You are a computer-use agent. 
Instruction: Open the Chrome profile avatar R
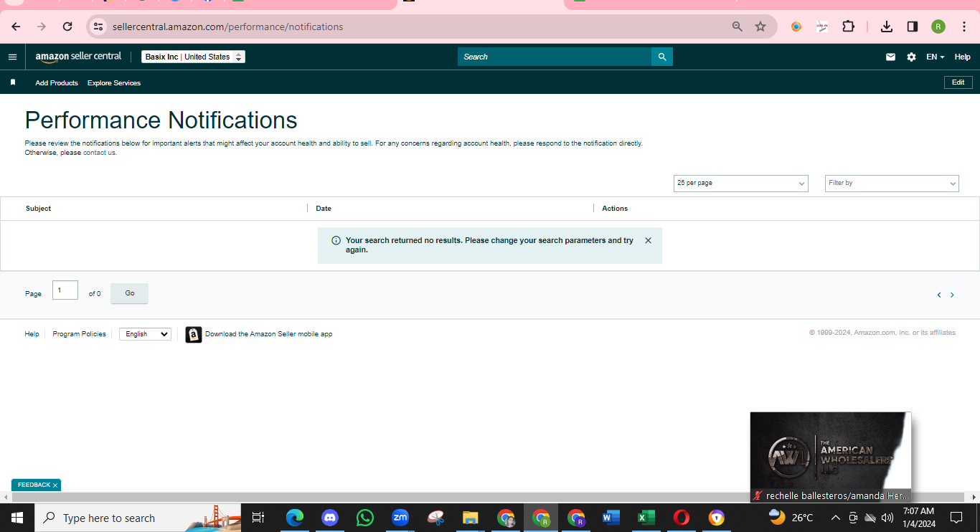938,27
